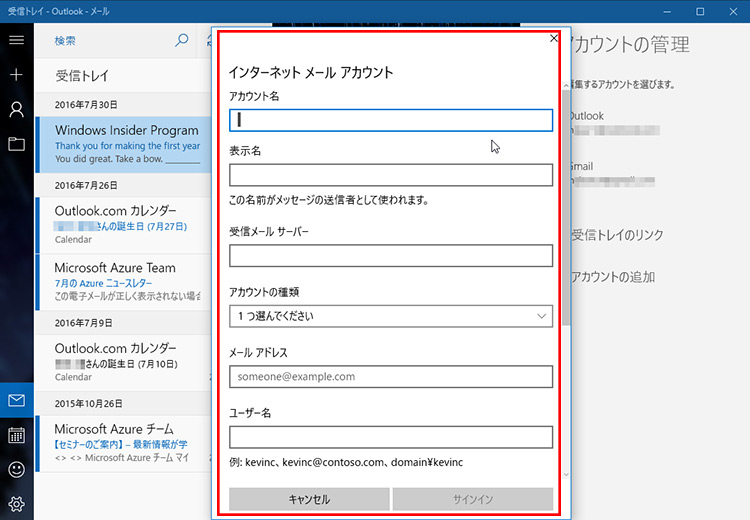
Task: Click the アカウント名 input field
Action: click(391, 120)
